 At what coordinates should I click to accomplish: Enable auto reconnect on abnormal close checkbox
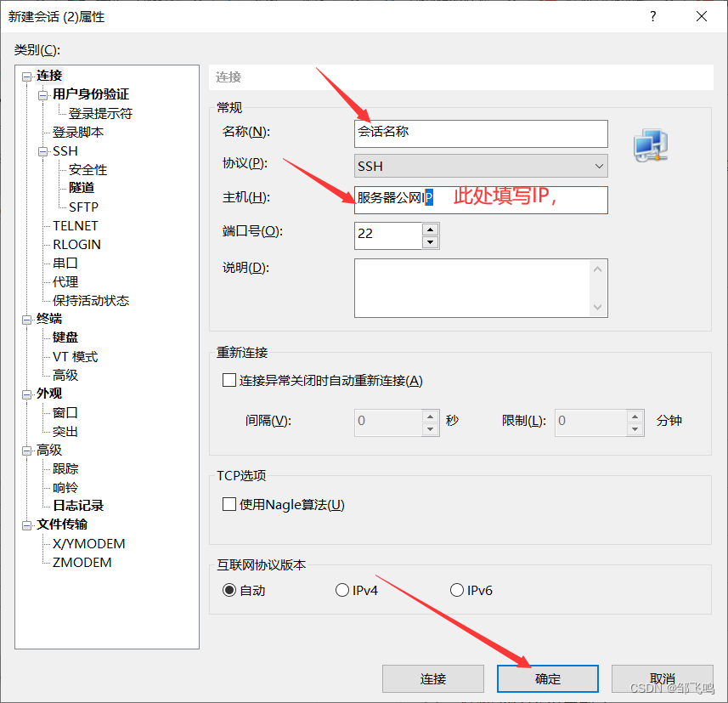[229, 380]
